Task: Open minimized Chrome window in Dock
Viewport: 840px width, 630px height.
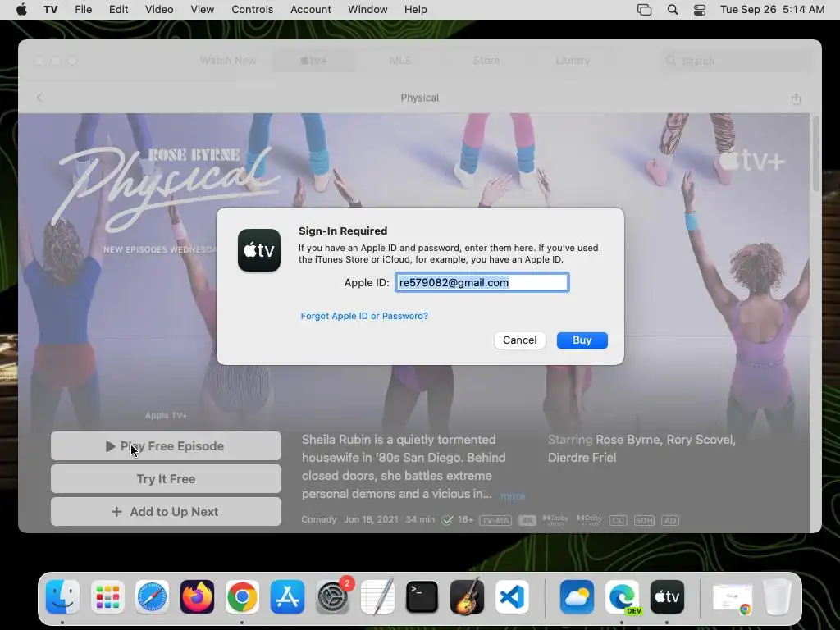Action: click(733, 597)
